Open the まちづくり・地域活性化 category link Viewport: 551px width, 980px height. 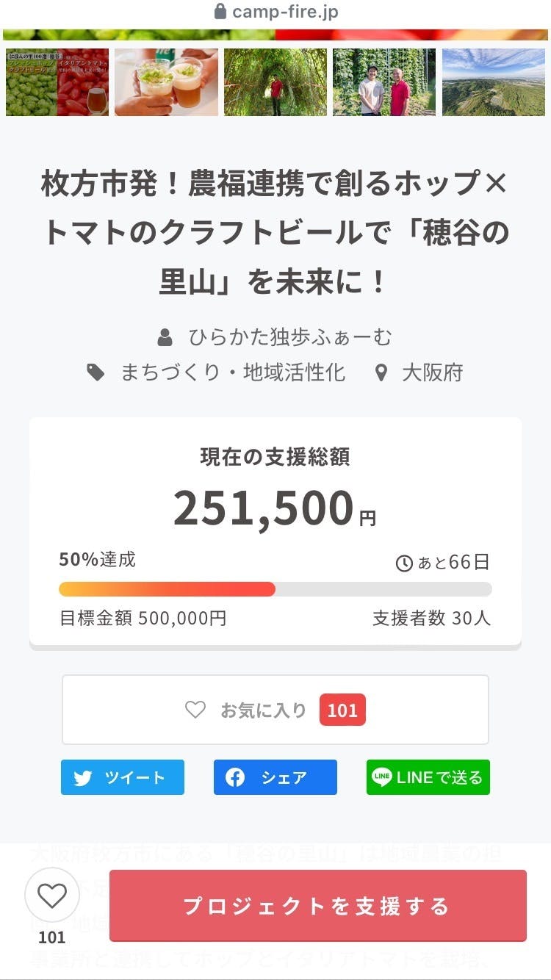point(233,372)
